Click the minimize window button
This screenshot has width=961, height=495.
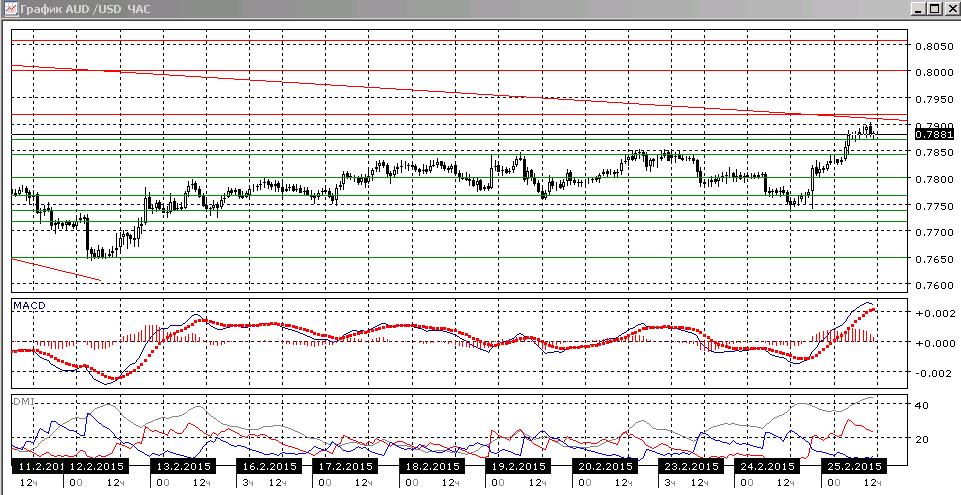917,9
